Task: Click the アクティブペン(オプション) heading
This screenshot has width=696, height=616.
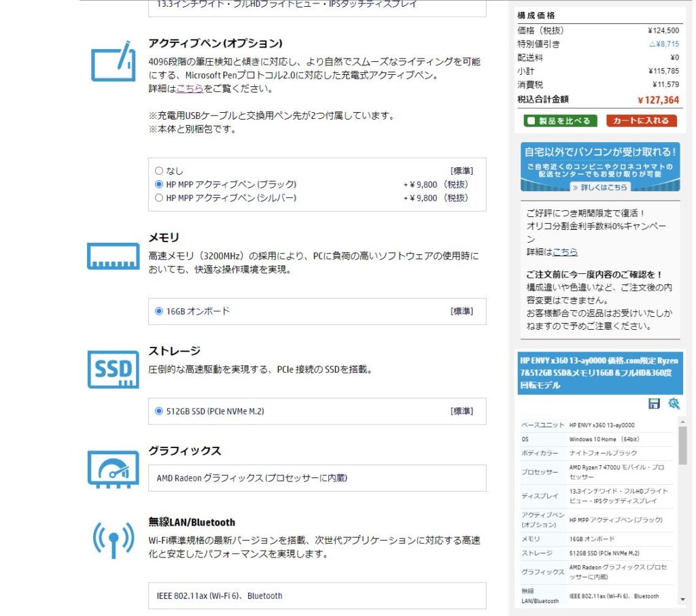Action: tap(215, 43)
